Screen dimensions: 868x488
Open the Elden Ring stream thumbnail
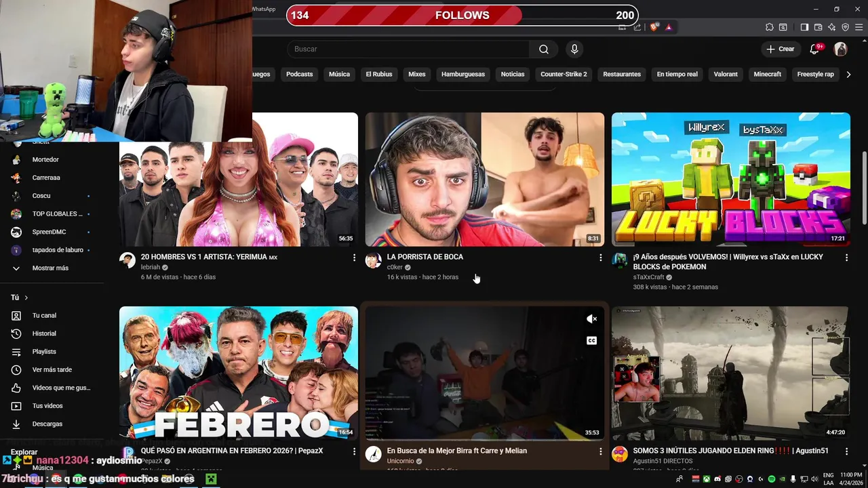click(731, 373)
